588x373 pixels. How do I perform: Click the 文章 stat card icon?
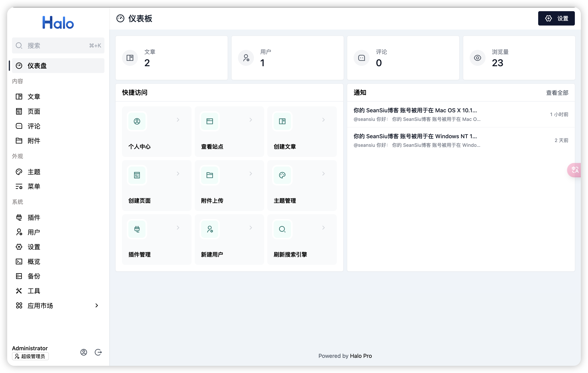(x=130, y=58)
